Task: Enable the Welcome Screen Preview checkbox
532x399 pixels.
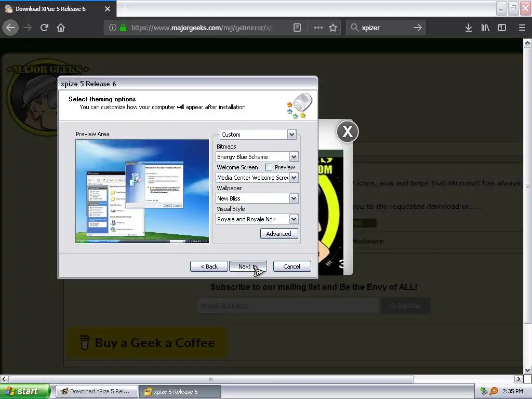Action: click(x=269, y=167)
